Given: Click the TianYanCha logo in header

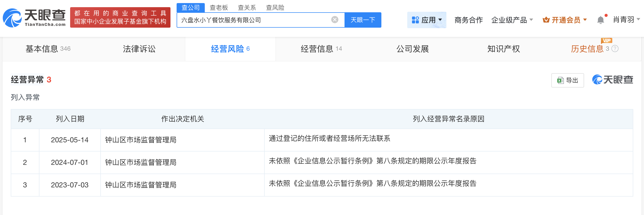Looking at the screenshot, I should 34,18.
